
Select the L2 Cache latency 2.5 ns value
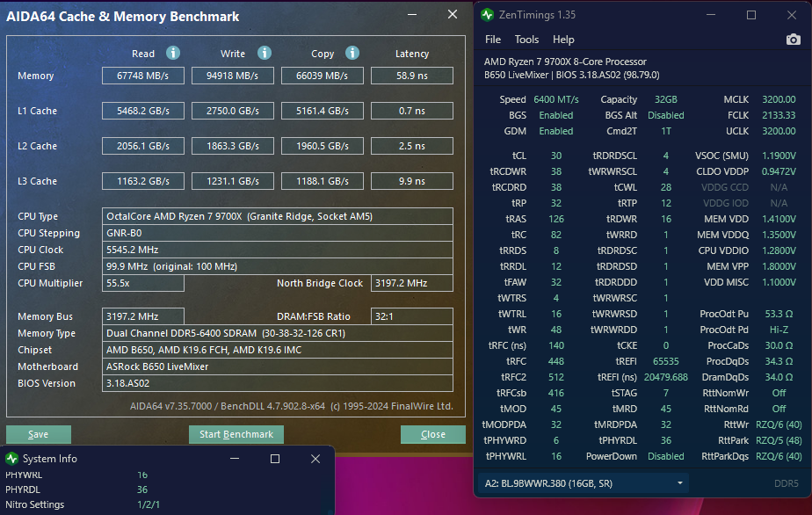click(x=412, y=146)
